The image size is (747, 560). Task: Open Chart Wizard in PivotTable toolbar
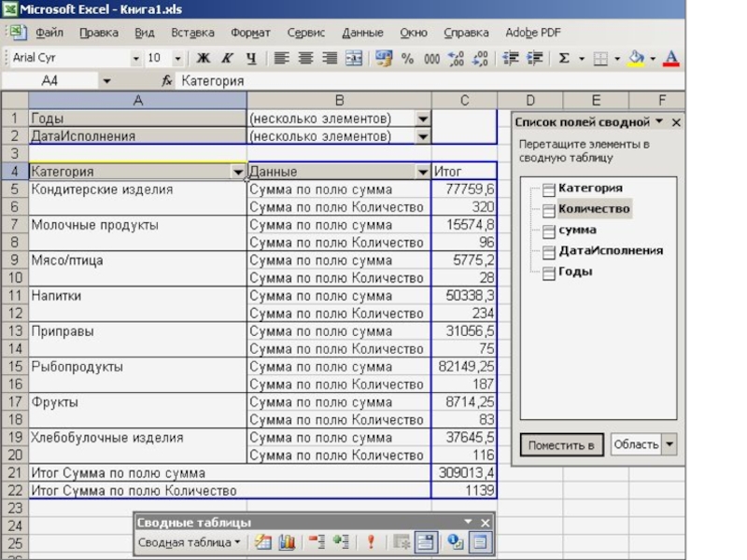[287, 541]
